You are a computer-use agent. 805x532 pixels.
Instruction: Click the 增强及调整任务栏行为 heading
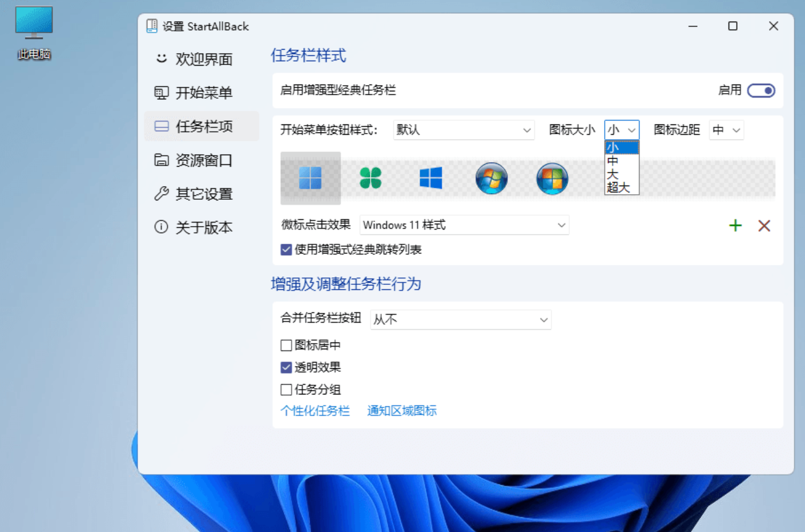pos(346,284)
